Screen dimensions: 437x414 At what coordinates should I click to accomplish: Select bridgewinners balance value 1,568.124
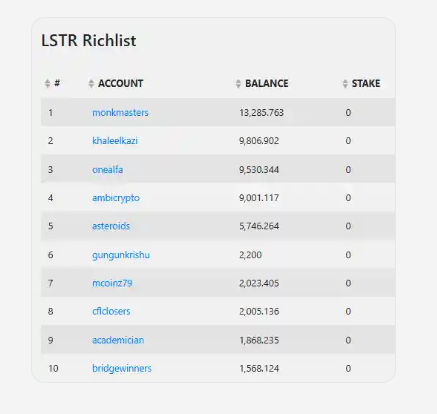pos(259,369)
